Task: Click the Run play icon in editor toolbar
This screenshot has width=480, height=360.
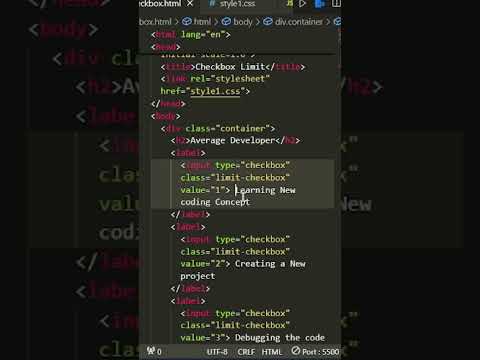Action: (x=302, y=4)
